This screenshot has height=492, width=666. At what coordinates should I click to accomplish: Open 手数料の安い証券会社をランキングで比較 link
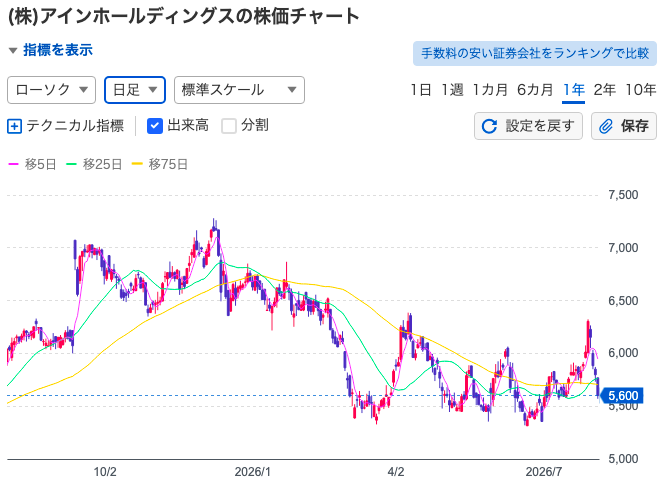535,53
